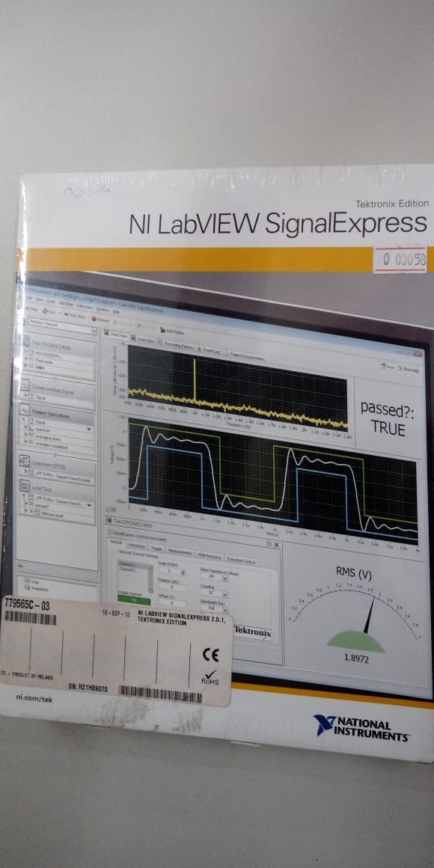Image resolution: width=434 pixels, height=868 pixels.
Task: Toggle the green Enable channel ON button
Action: tap(134, 600)
